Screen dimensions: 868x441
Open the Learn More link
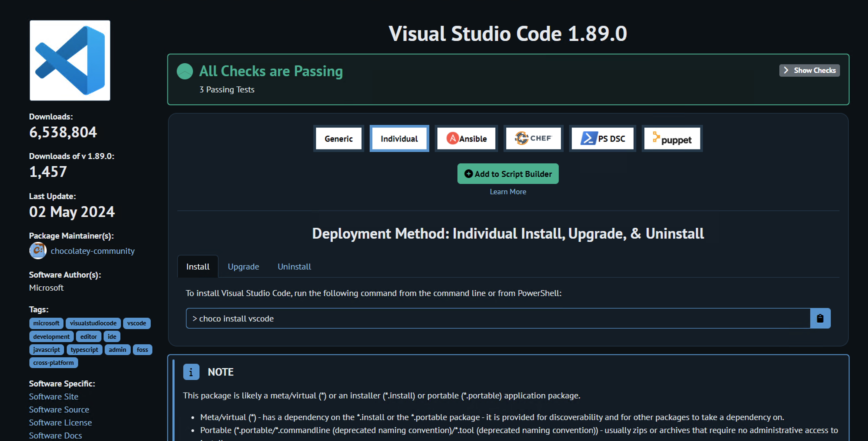pos(508,192)
